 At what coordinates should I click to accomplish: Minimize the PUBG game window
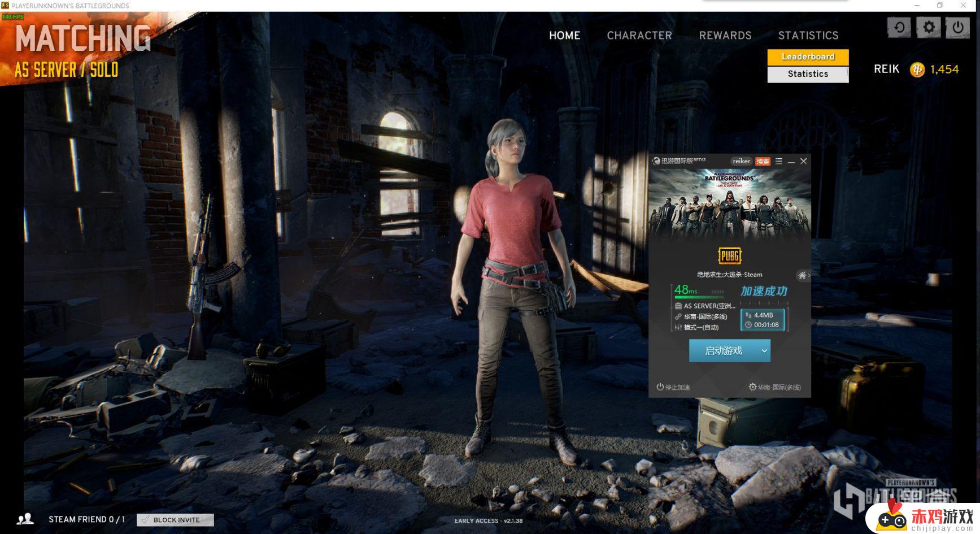point(917,5)
